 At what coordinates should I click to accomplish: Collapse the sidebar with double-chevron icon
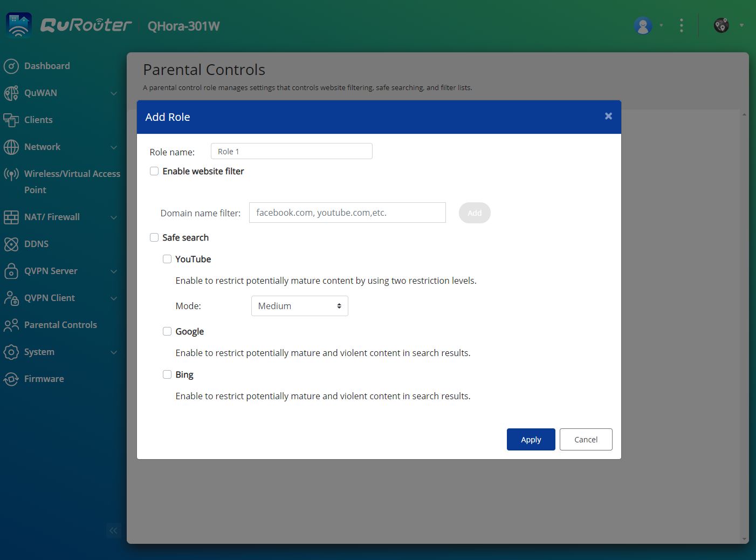point(113,530)
